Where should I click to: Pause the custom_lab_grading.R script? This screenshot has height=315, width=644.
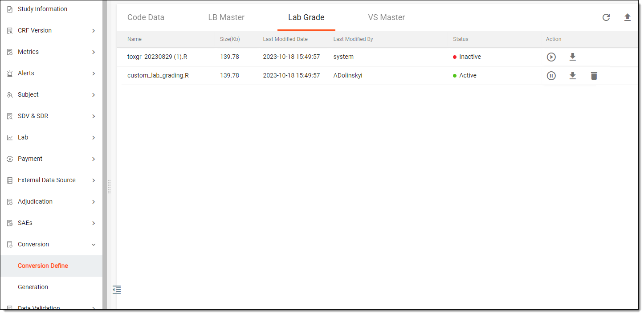[x=551, y=76]
